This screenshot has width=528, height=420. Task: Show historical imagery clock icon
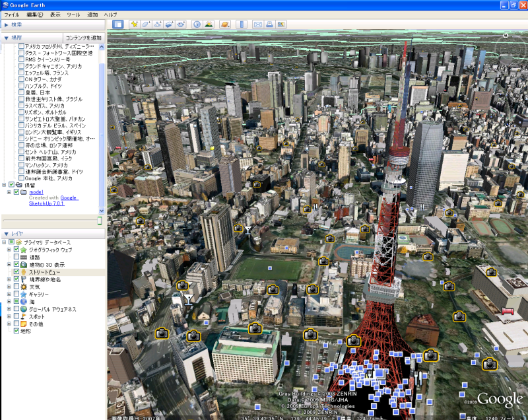point(197,24)
